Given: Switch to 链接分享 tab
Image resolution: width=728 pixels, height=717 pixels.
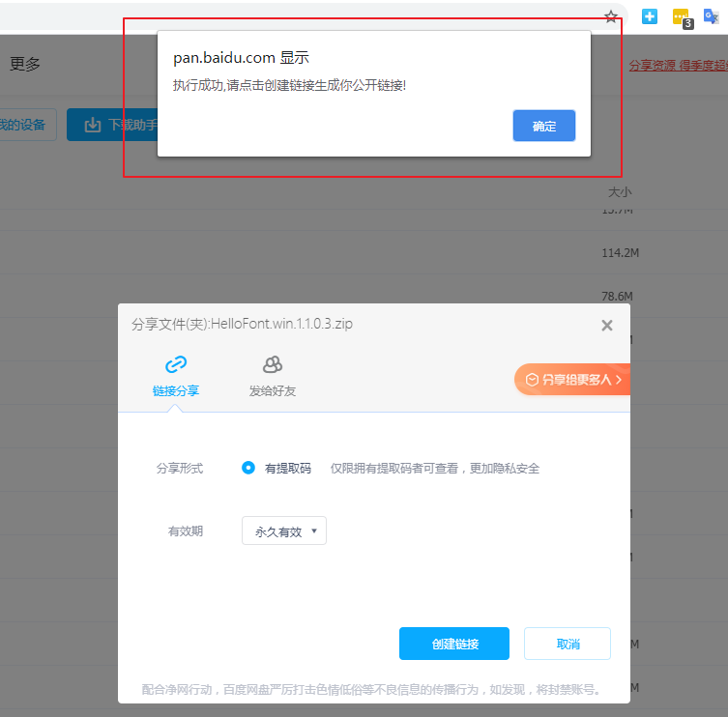Looking at the screenshot, I should [x=176, y=376].
